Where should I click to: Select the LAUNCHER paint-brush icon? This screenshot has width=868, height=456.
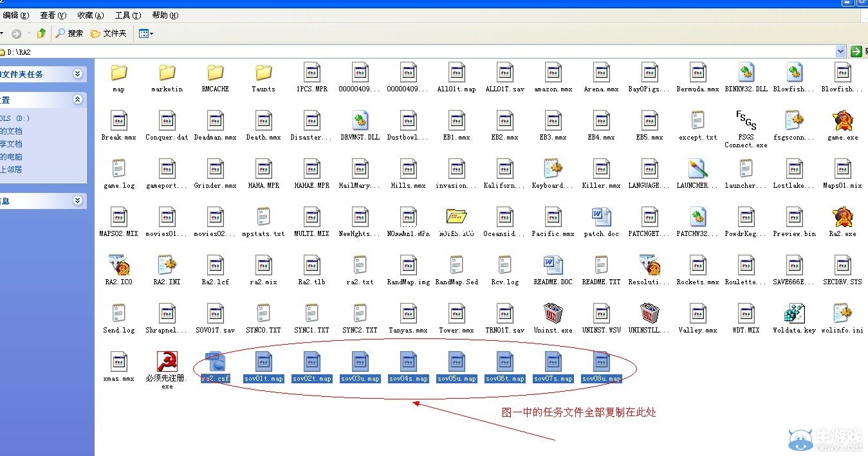click(698, 169)
